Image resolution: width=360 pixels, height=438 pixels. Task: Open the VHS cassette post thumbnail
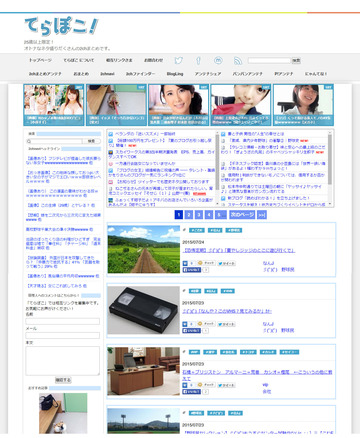144,310
